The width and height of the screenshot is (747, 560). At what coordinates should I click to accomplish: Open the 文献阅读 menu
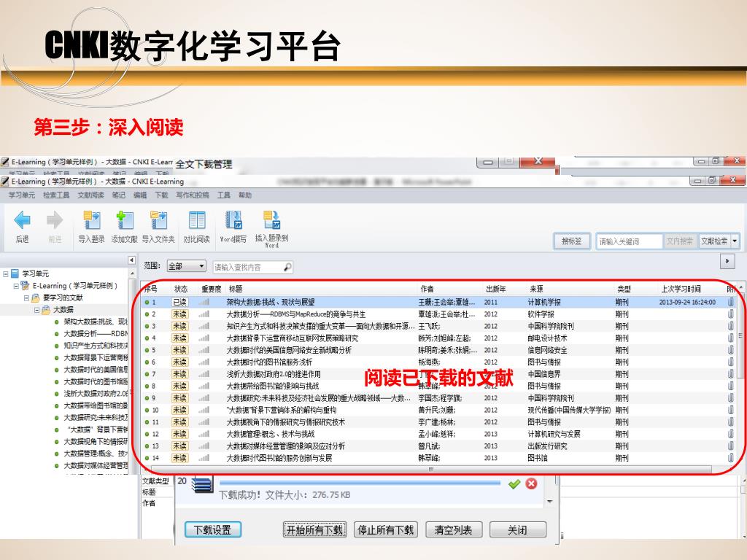90,195
